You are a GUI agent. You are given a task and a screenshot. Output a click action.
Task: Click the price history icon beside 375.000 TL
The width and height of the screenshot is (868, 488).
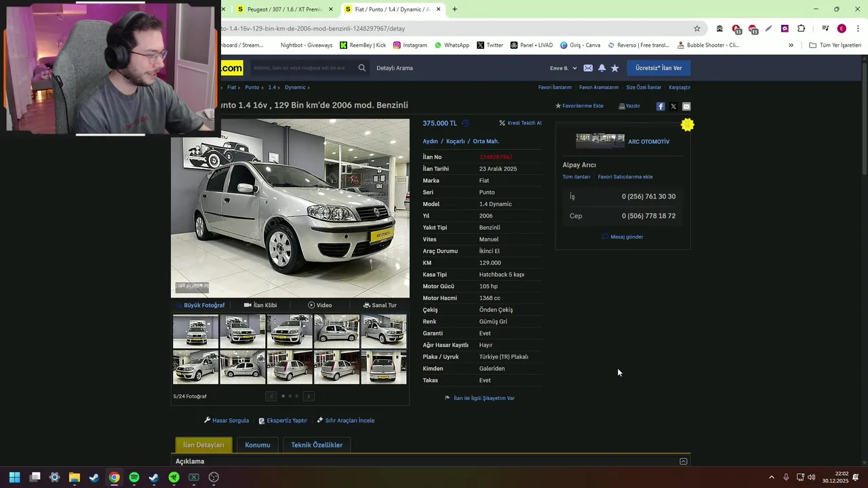[465, 123]
